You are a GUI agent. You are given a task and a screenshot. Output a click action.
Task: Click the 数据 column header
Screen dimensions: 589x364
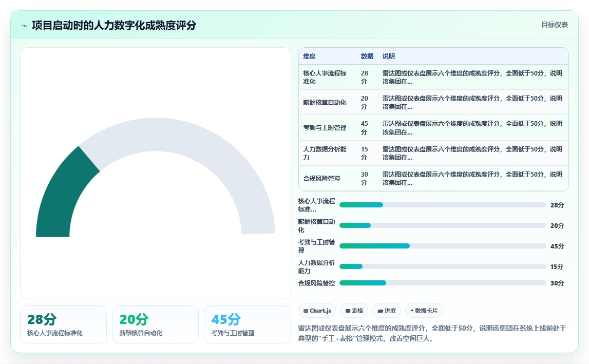pos(367,56)
